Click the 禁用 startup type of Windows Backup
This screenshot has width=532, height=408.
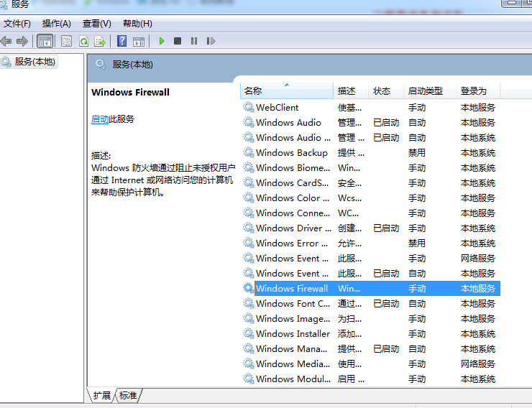point(417,153)
